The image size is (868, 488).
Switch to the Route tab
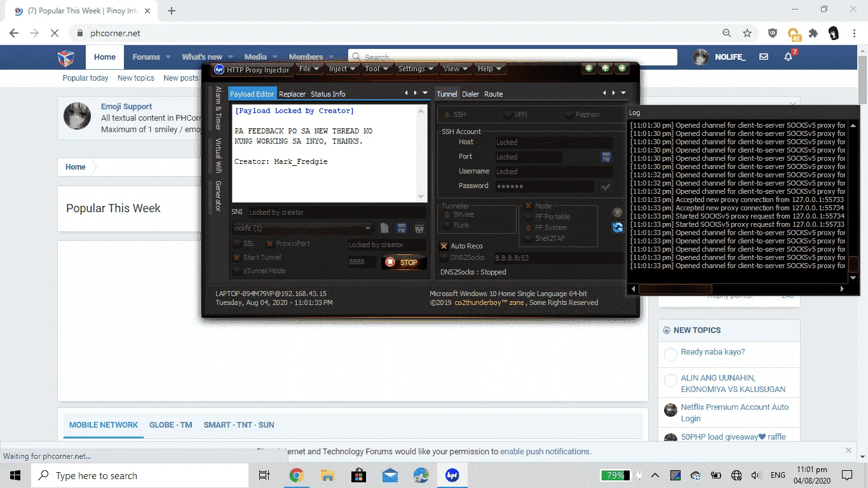494,94
